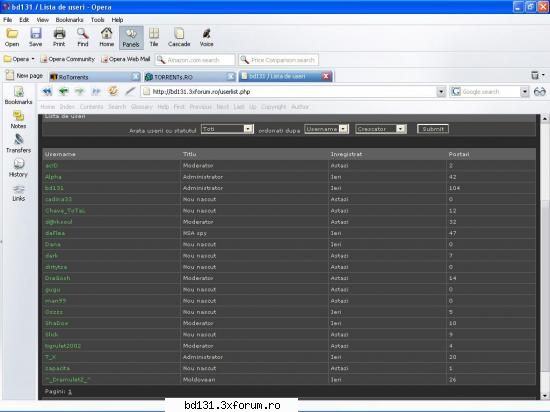The image size is (550, 412).
Task: Click the page vertical scrollbar down arrow
Action: tap(545, 396)
